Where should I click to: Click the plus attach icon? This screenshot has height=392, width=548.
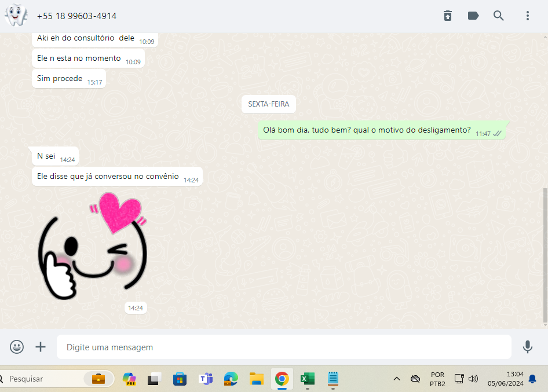point(41,347)
